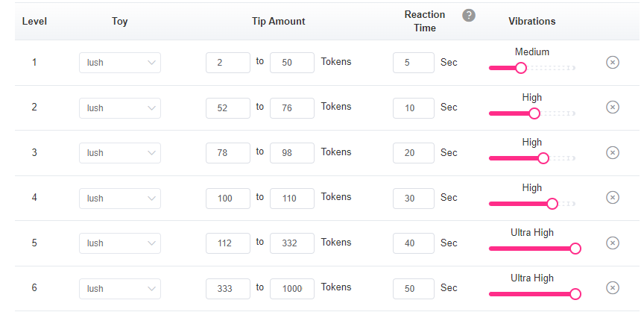Click the Reaction Time help question-mark icon

point(469,16)
